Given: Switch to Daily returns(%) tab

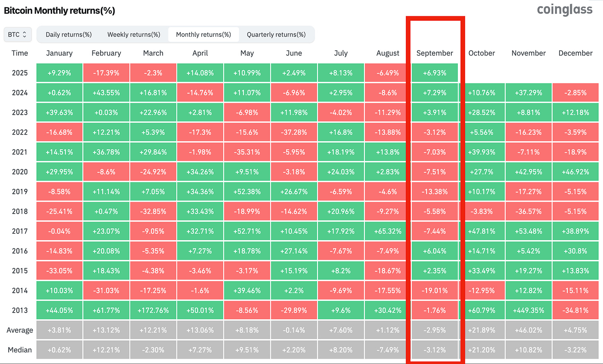Looking at the screenshot, I should click(69, 34).
